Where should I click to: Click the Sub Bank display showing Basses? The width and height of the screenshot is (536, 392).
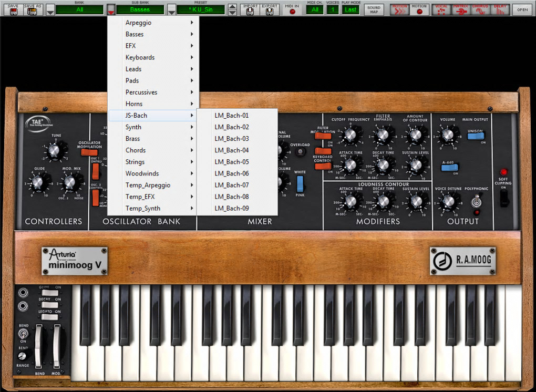(140, 9)
